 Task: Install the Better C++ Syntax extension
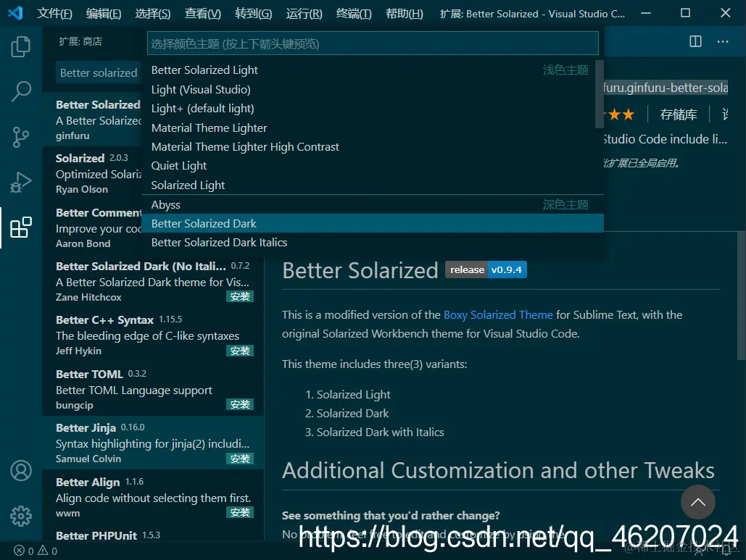240,351
